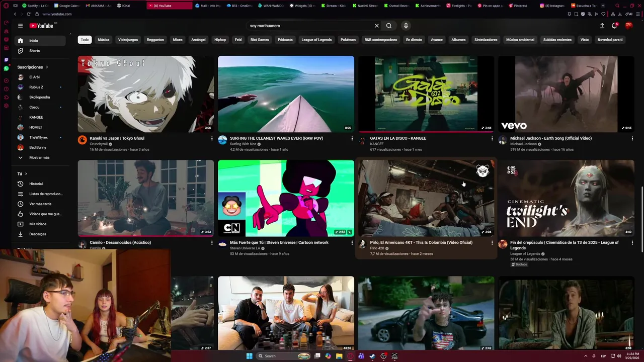Open the Suscripciones section chevron

[x=47, y=67]
